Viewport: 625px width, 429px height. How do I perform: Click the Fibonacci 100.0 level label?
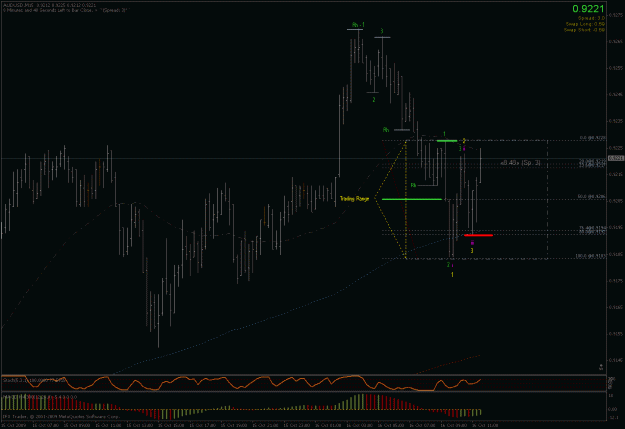pyautogui.click(x=591, y=256)
